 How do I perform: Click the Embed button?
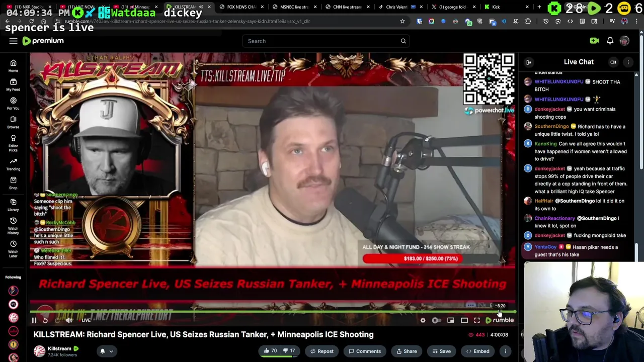click(477, 351)
